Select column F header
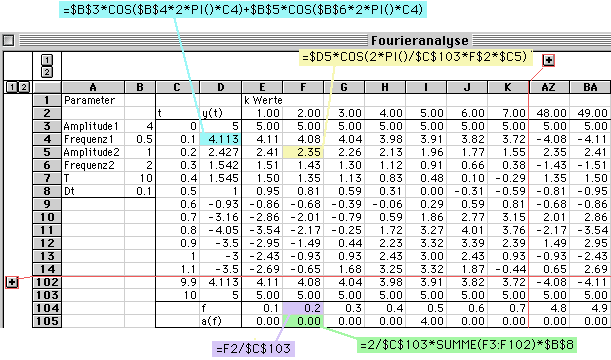The height and width of the screenshot is (360, 611). tap(303, 87)
